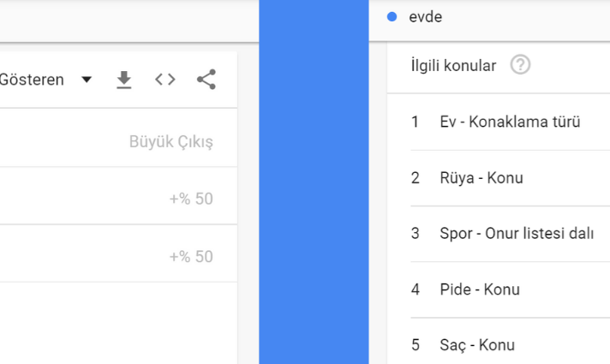Open help for İlgili konular
The image size is (610, 364).
click(x=520, y=64)
